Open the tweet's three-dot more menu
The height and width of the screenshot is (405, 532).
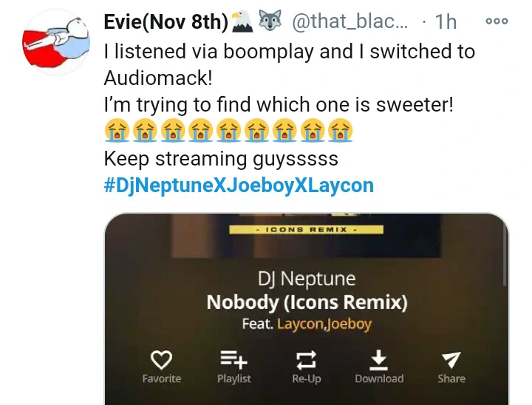tap(497, 21)
